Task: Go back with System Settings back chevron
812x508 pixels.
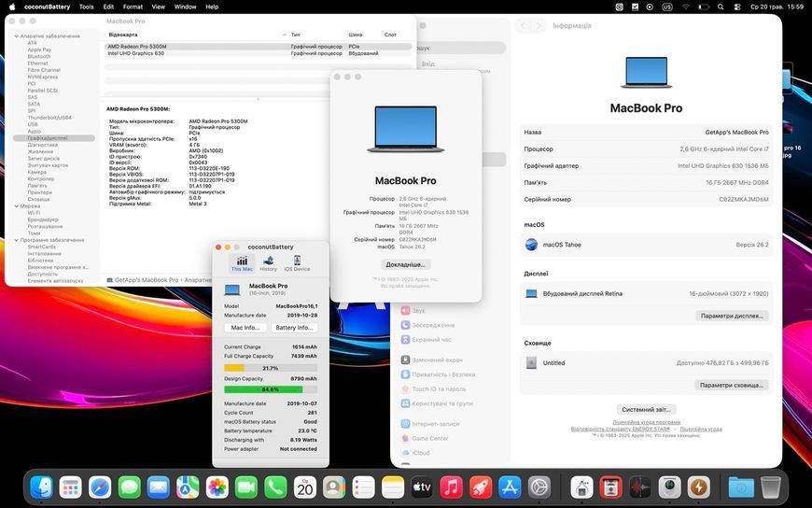Action: [x=524, y=25]
